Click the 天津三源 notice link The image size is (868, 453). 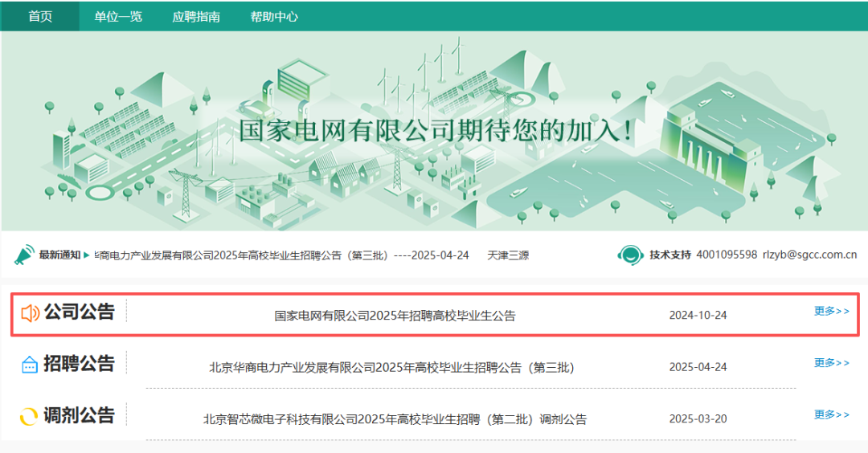[508, 255]
